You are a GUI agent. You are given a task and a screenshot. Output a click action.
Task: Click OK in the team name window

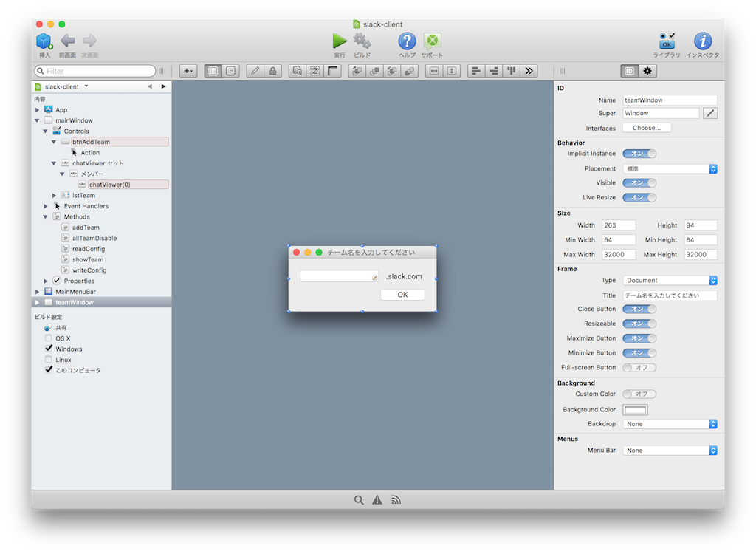pos(402,295)
